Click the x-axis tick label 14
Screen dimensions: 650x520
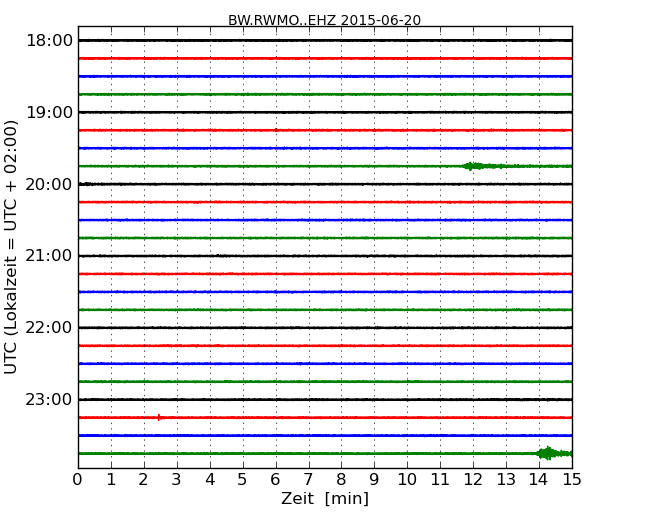pos(539,480)
